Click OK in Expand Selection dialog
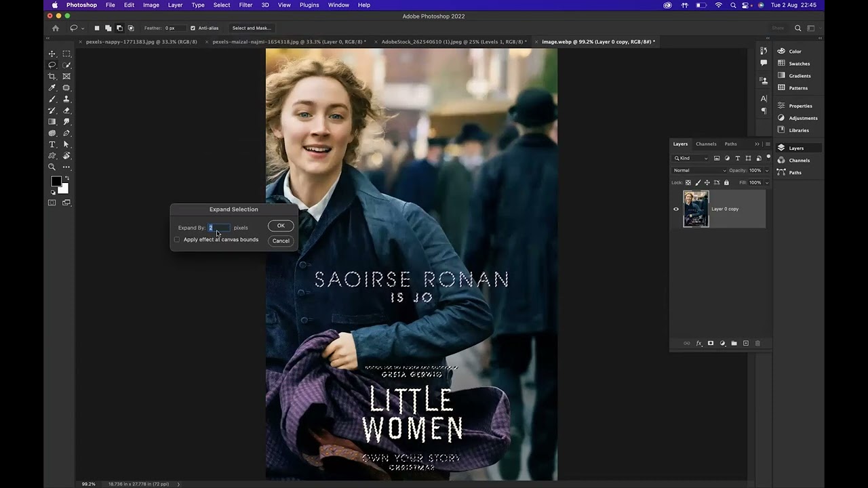The image size is (868, 488). (x=281, y=226)
